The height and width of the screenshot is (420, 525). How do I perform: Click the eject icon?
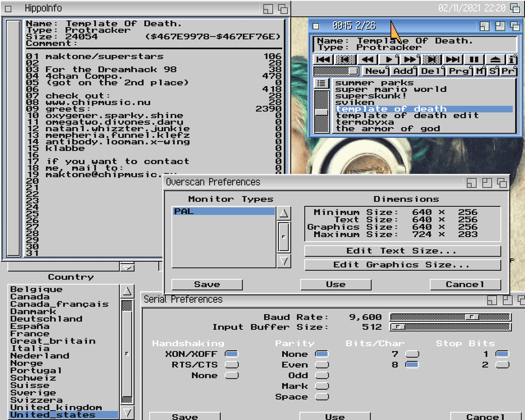point(495,59)
